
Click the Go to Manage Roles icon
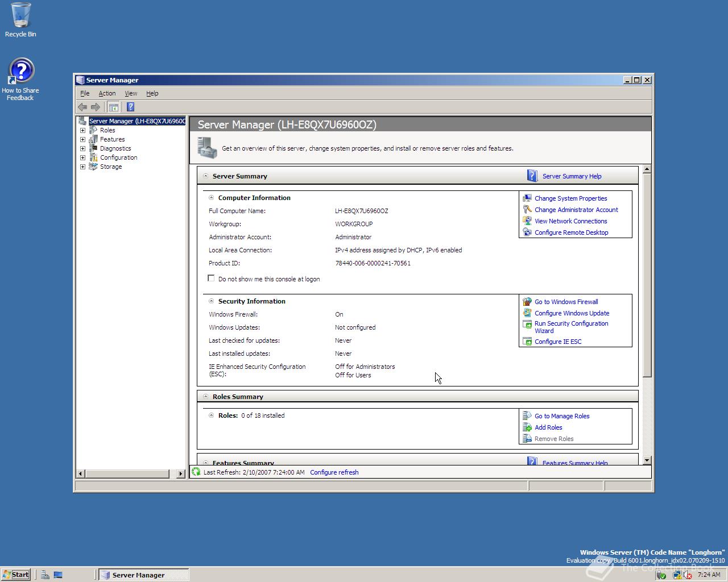(527, 416)
